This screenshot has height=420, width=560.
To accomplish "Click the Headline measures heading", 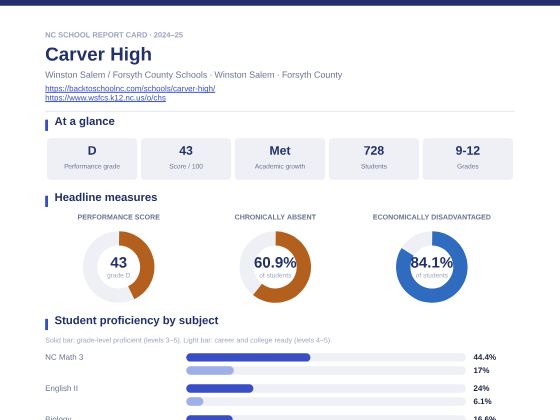I will pos(106,198).
